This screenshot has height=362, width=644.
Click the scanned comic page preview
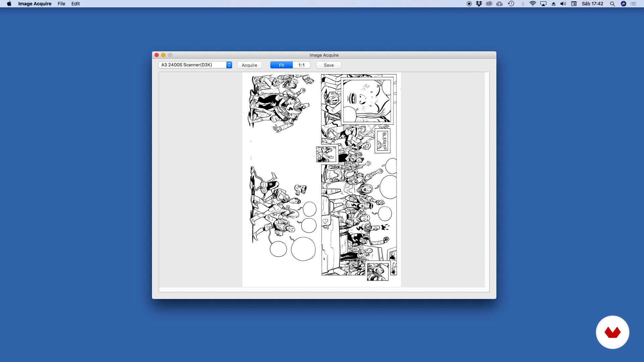pyautogui.click(x=321, y=180)
